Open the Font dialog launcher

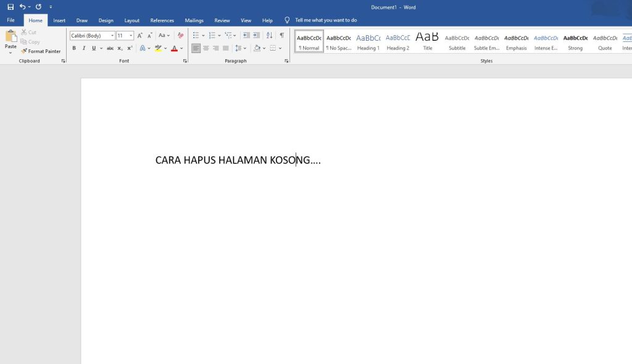pyautogui.click(x=185, y=61)
